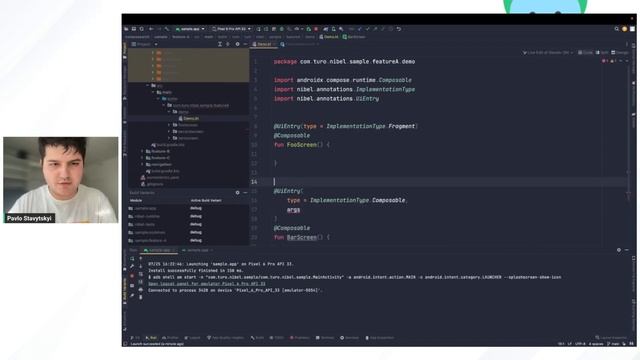The image size is (640, 360).
Task: Open the Logcat tool window tab at bottom
Action: (x=193, y=338)
